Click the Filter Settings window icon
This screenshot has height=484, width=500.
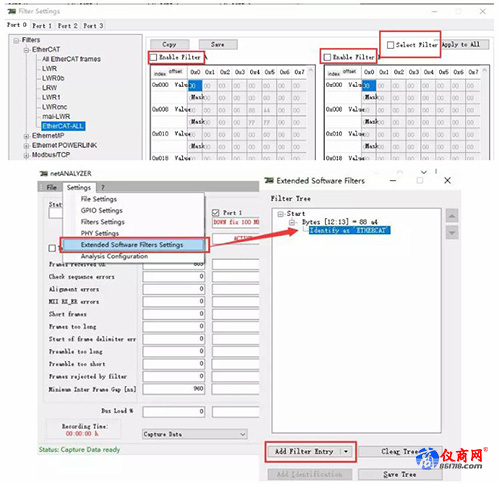[12, 11]
